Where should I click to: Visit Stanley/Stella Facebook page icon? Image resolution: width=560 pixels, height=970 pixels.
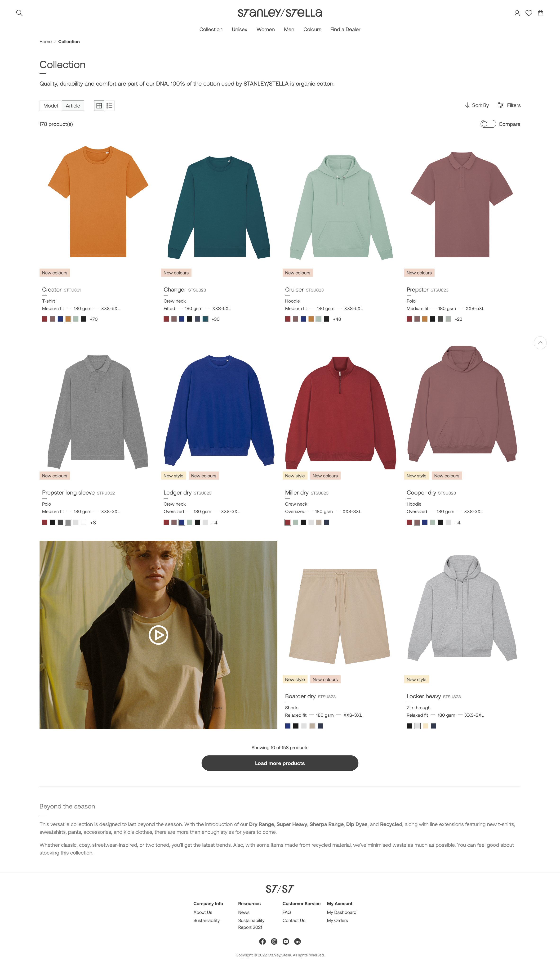click(x=262, y=941)
